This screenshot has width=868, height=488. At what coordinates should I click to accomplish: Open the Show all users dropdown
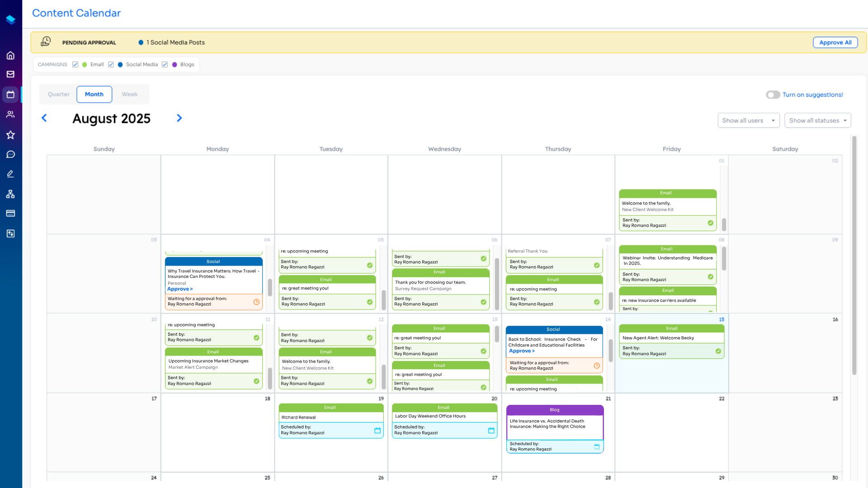(x=749, y=121)
